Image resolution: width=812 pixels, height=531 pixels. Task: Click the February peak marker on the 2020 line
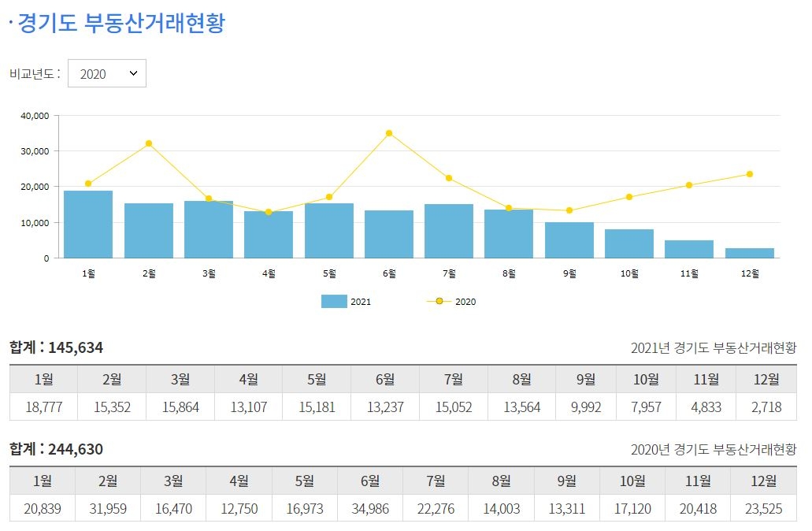coord(149,143)
